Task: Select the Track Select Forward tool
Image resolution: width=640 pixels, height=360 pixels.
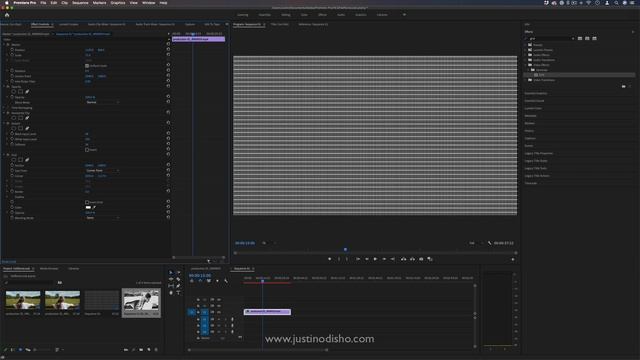Action: 178,272
